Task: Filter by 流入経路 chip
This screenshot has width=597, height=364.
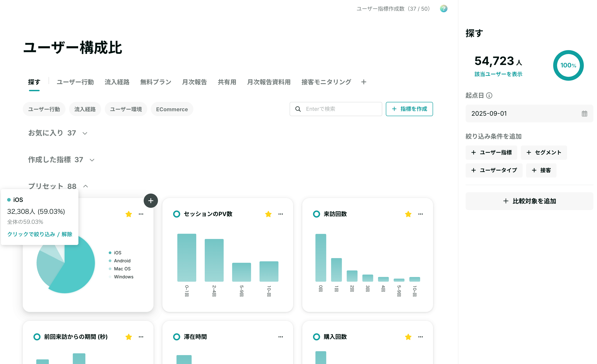Action: tap(85, 109)
